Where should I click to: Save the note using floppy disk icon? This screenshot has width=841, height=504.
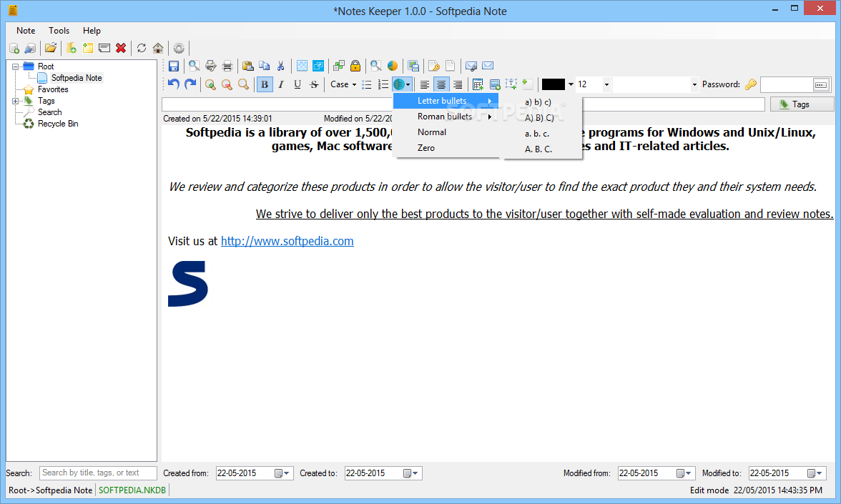[174, 66]
